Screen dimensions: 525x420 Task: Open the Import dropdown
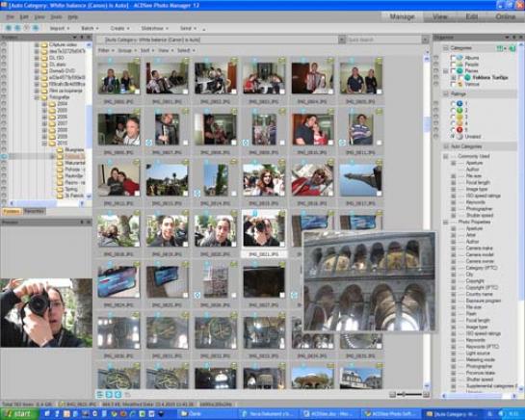click(60, 29)
